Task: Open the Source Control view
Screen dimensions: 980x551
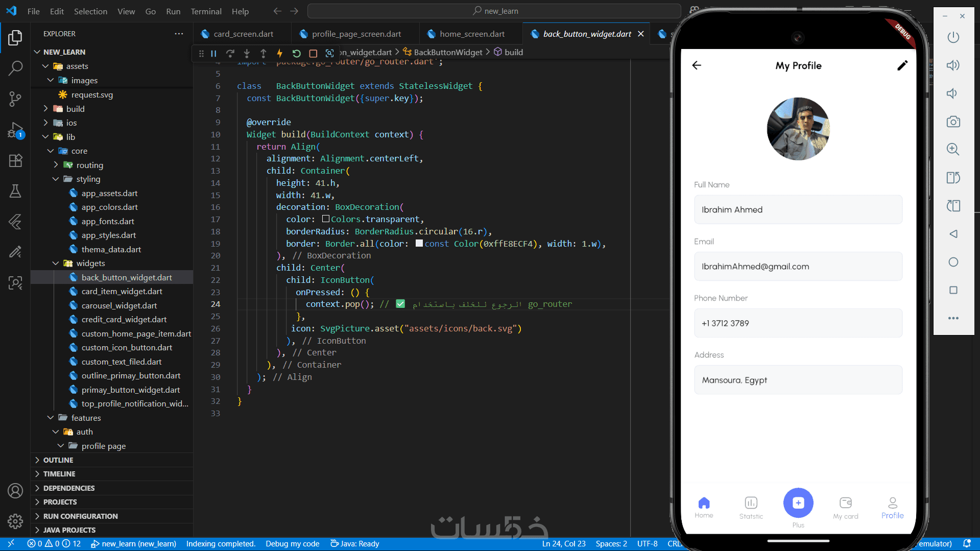Action: [x=15, y=99]
